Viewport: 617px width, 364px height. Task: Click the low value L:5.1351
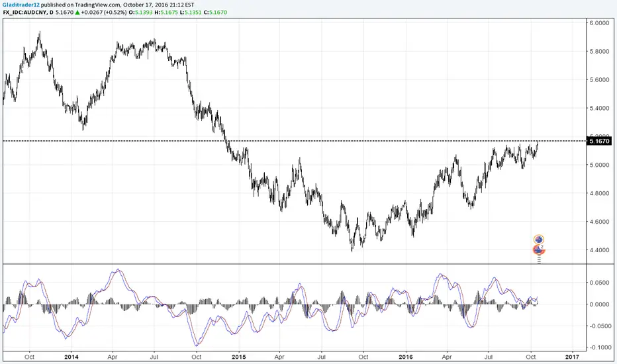(x=190, y=12)
